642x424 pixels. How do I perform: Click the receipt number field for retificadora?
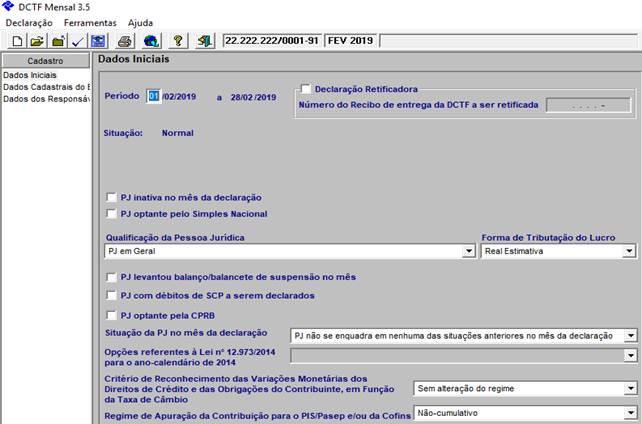tap(588, 105)
